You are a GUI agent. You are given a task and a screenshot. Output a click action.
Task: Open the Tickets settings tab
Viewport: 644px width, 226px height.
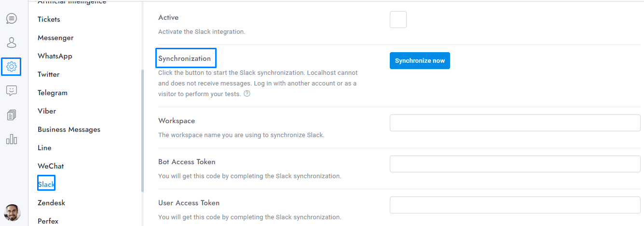tap(49, 19)
